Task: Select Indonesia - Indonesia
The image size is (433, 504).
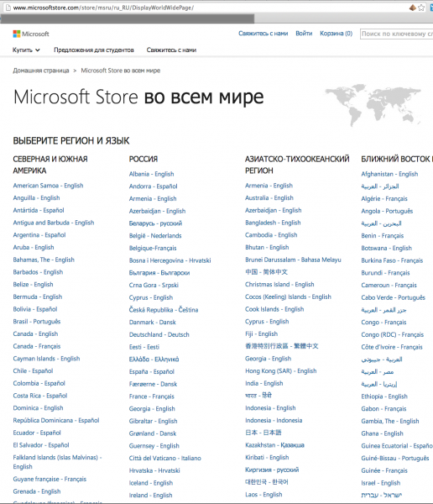Action: 274,420
